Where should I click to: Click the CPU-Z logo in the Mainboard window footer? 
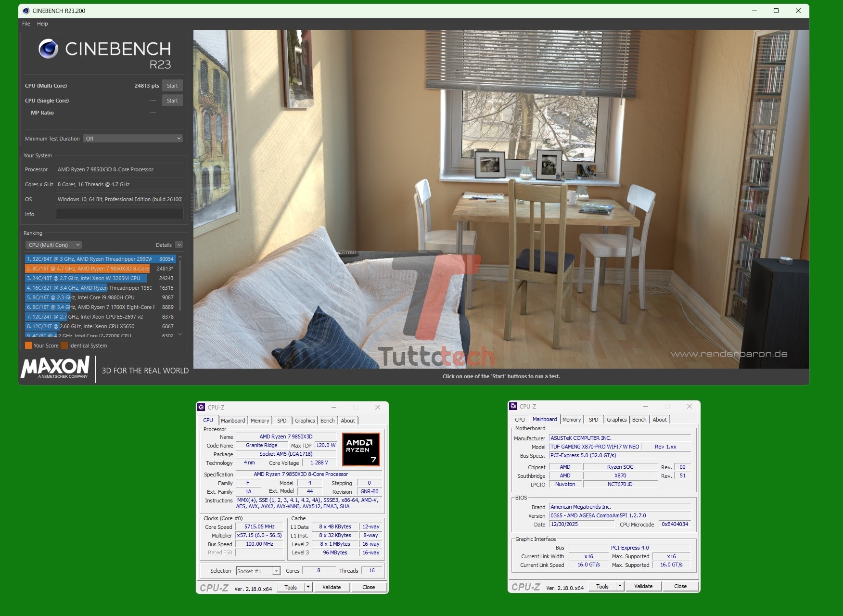[526, 587]
